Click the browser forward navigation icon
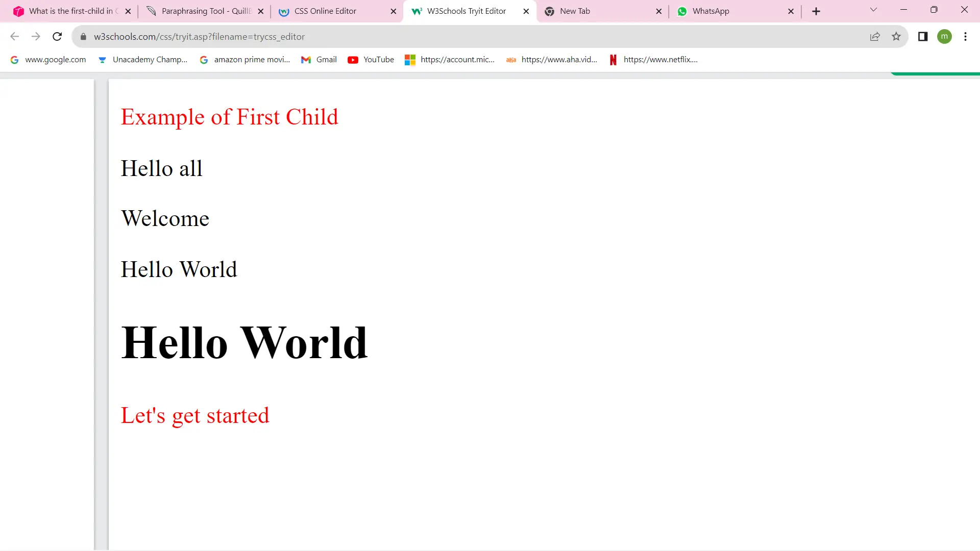 point(36,36)
